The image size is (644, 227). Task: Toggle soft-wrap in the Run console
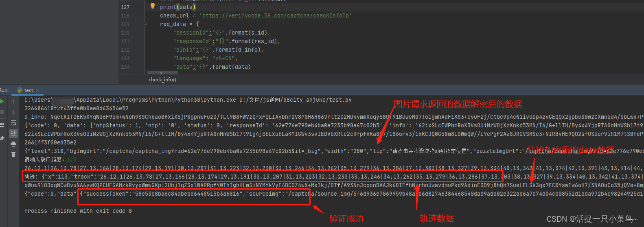13,123
